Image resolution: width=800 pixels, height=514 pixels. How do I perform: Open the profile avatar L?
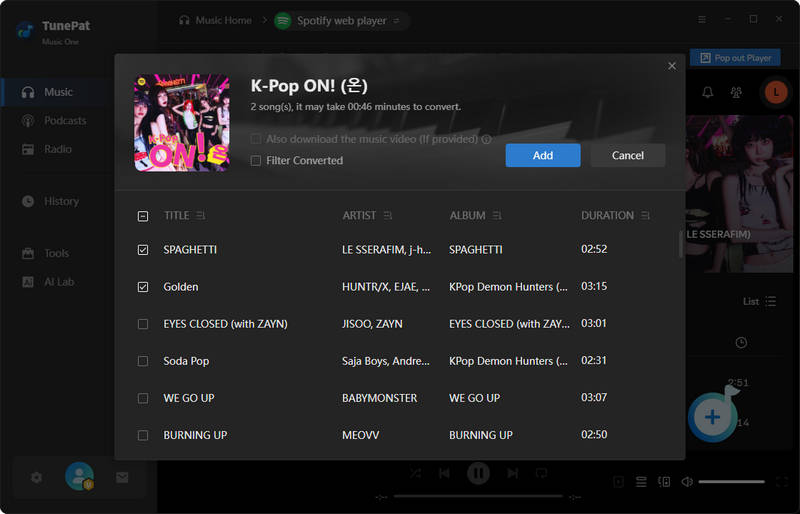click(x=776, y=92)
